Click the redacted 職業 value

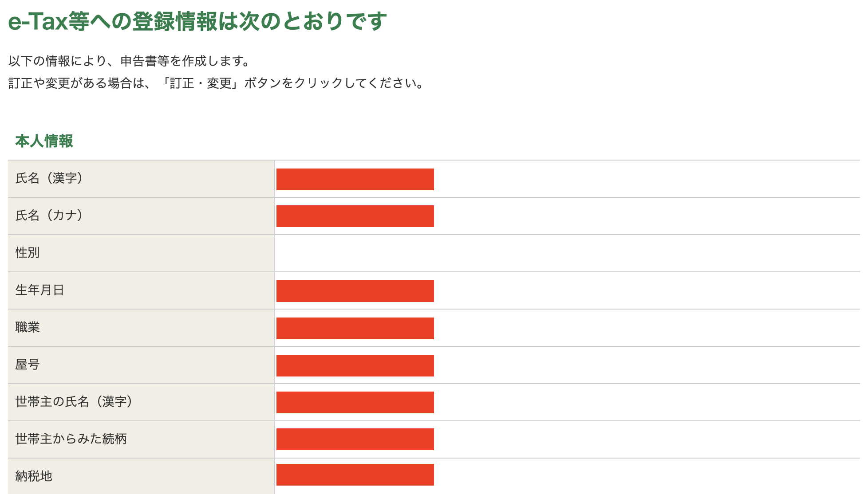click(355, 328)
